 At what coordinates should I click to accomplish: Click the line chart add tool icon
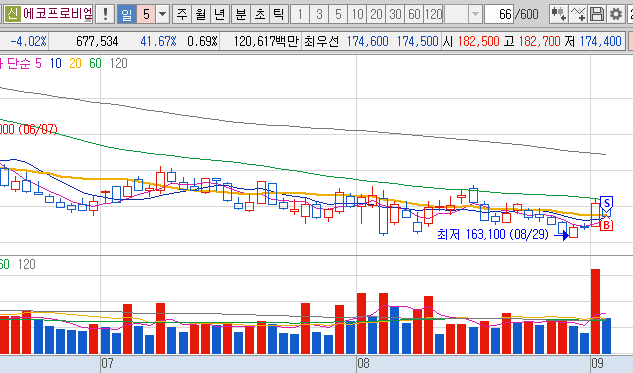pyautogui.click(x=578, y=15)
